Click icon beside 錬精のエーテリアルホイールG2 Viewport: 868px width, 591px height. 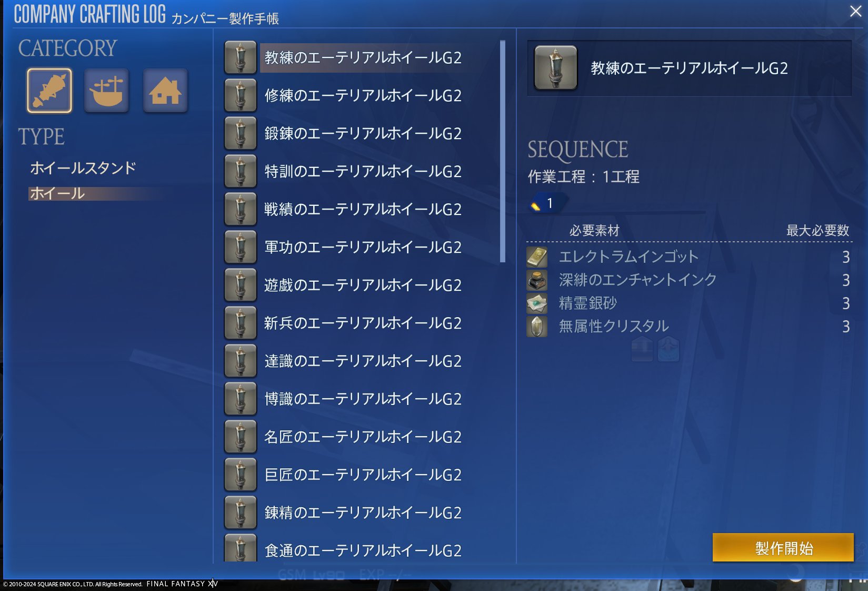click(x=241, y=513)
